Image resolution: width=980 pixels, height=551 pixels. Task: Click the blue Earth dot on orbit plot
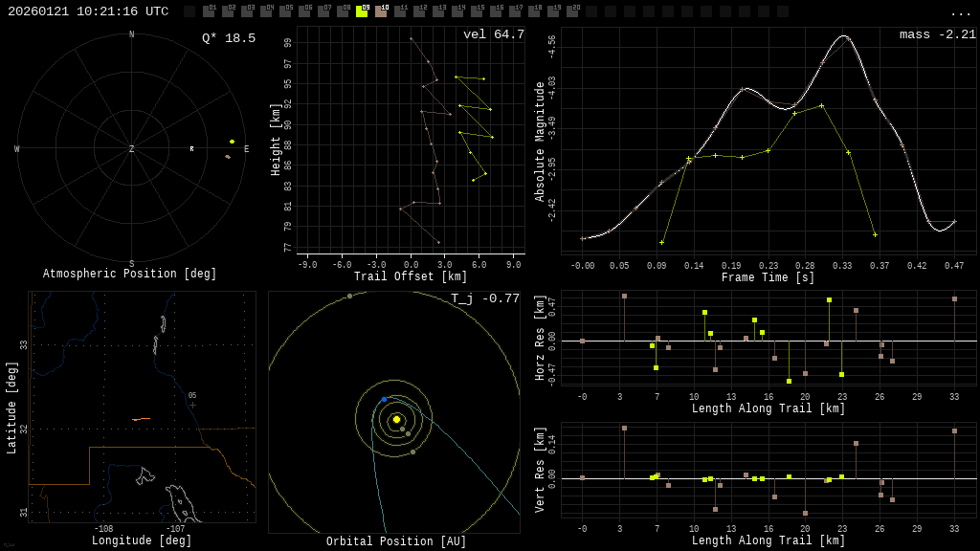(385, 399)
